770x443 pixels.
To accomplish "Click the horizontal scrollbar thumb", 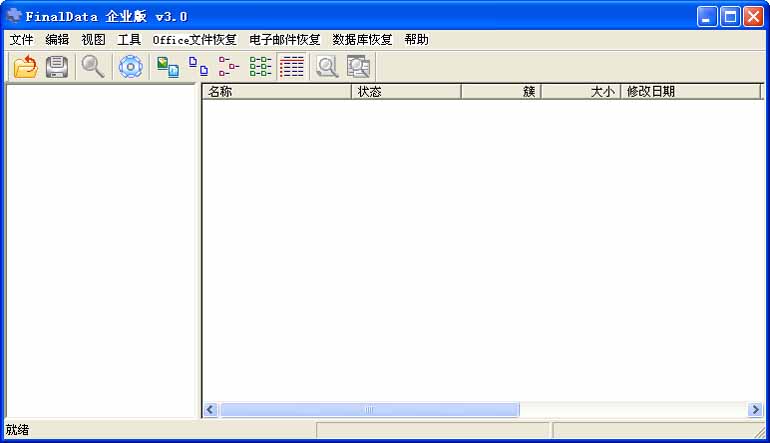I will pos(369,410).
